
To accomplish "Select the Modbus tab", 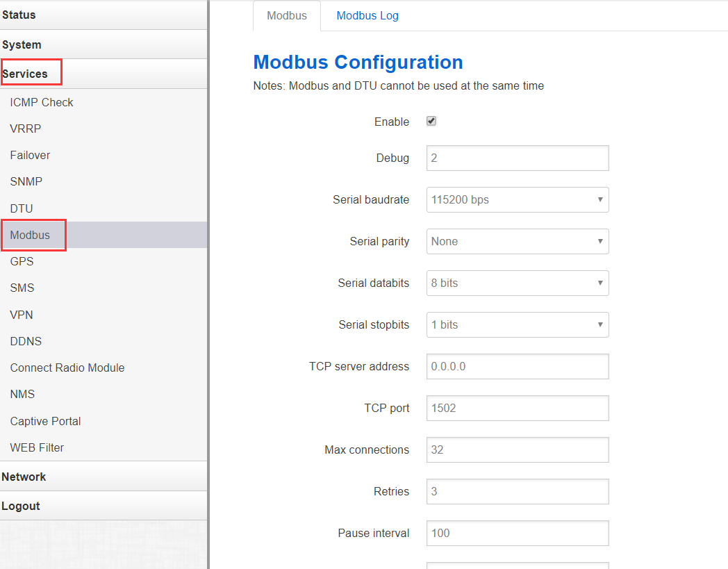I will (x=287, y=15).
